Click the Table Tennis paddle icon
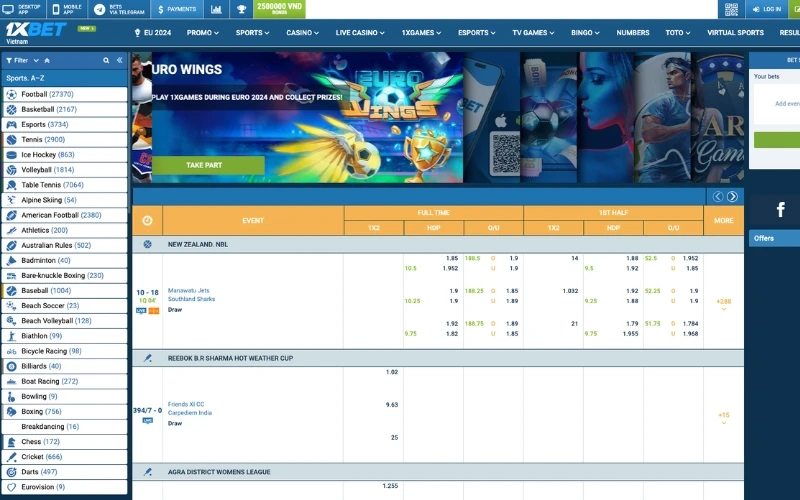This screenshot has width=800, height=500. pyautogui.click(x=11, y=185)
